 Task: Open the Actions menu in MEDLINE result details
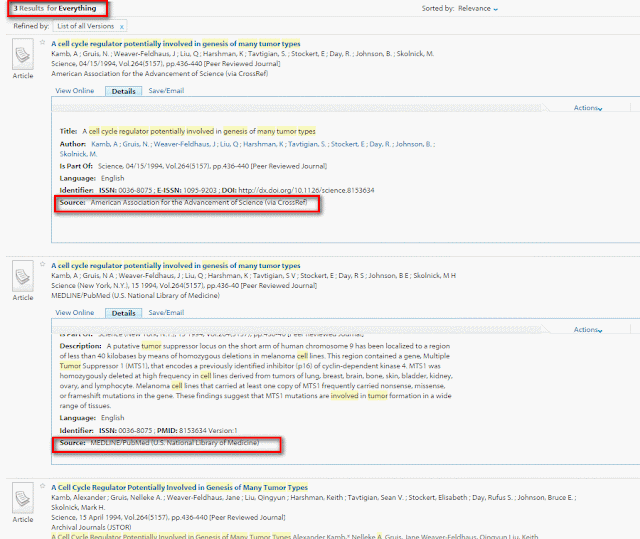pyautogui.click(x=588, y=330)
